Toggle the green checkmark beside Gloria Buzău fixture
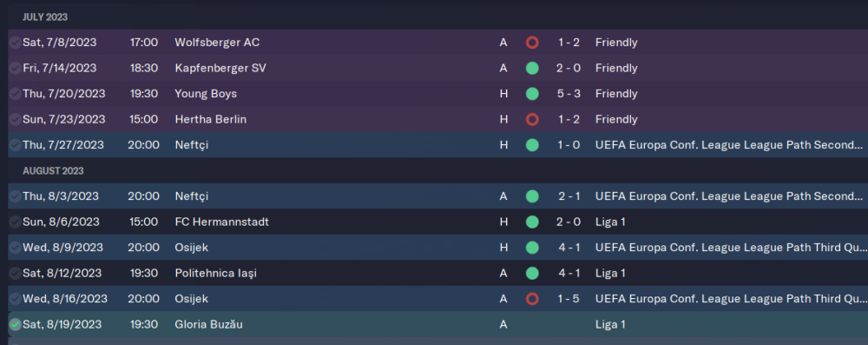The height and width of the screenshot is (345, 868). coord(15,324)
